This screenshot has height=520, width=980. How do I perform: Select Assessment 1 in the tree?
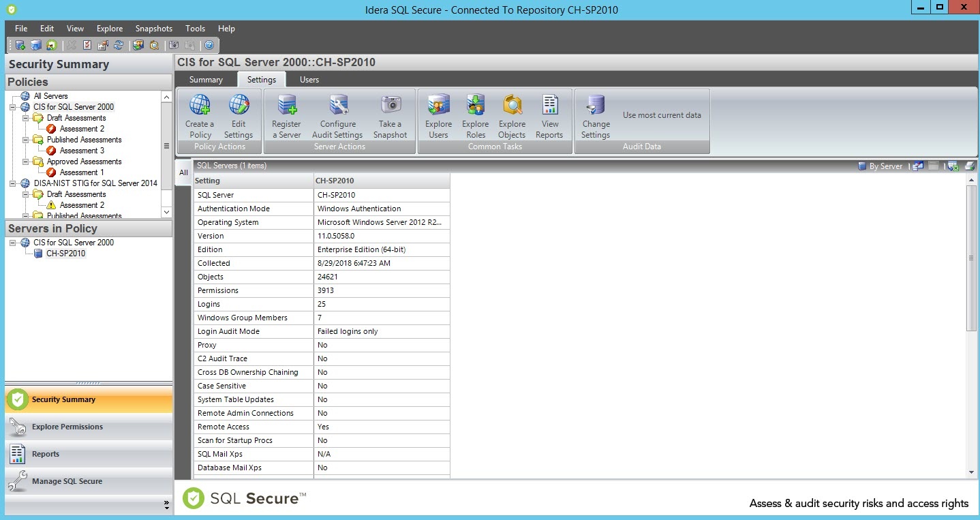click(x=82, y=172)
